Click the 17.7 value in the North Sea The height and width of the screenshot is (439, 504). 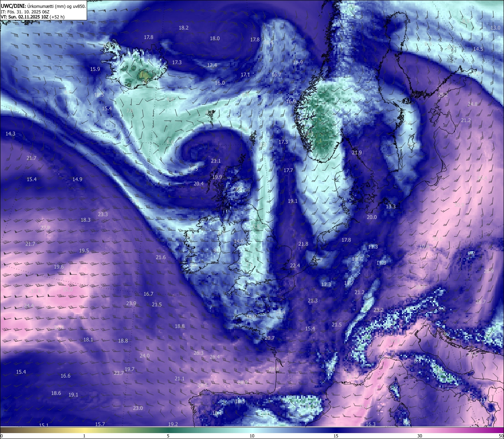coord(288,170)
